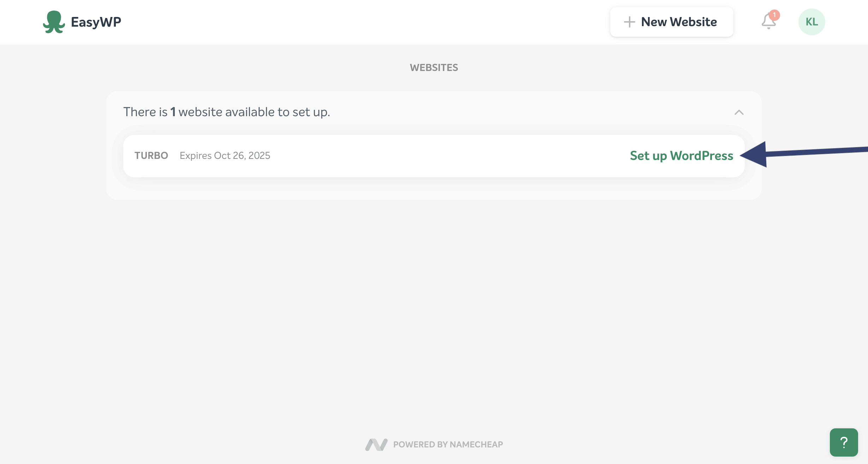Click the Namecheap logo in the footer
Viewport: 868px width, 464px height.
coord(376,445)
